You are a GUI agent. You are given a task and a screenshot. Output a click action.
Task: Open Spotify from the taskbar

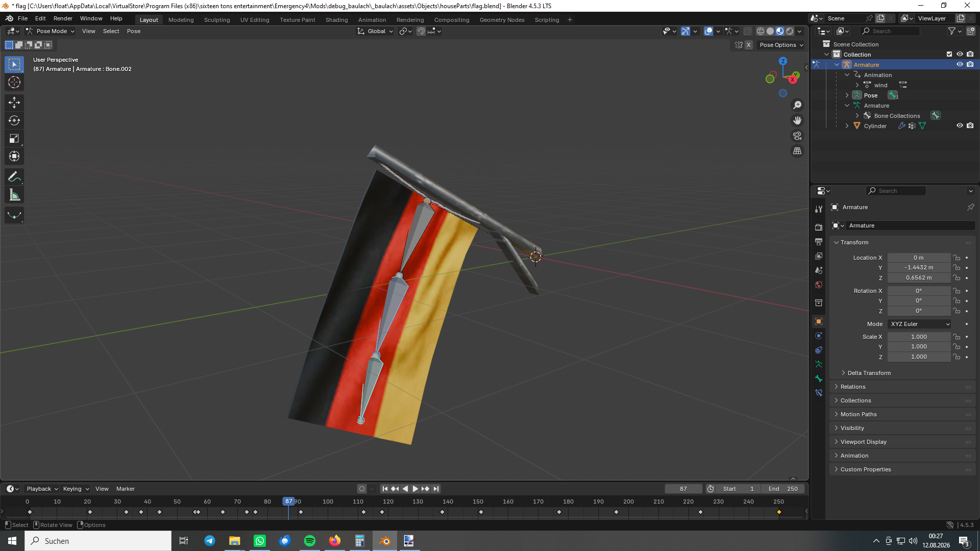(x=310, y=541)
